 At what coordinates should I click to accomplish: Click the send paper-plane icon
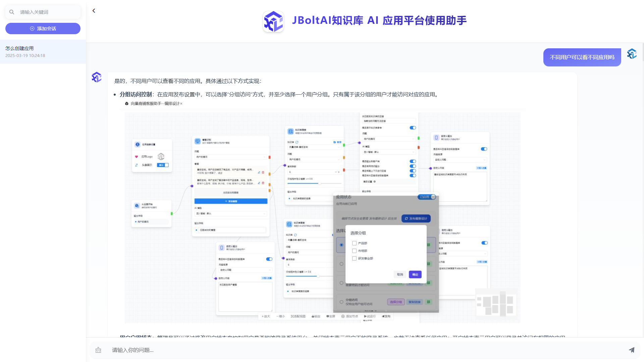[632, 350]
